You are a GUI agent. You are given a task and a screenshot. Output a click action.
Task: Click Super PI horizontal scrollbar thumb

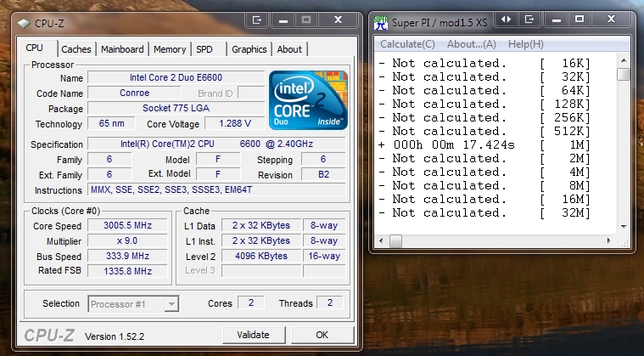coord(395,241)
